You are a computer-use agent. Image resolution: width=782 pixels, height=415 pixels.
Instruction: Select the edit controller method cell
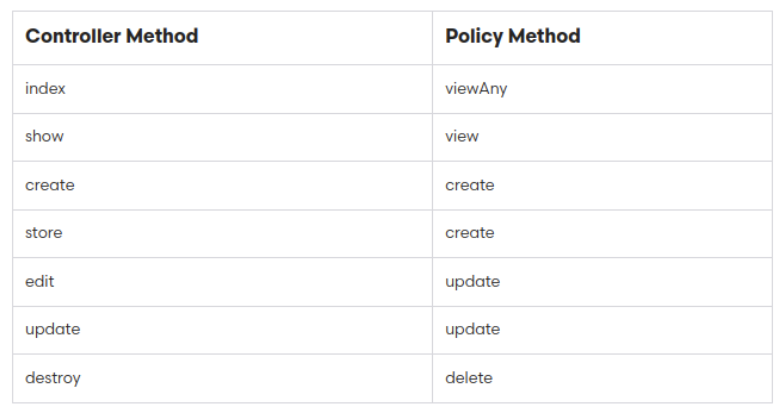pos(222,282)
